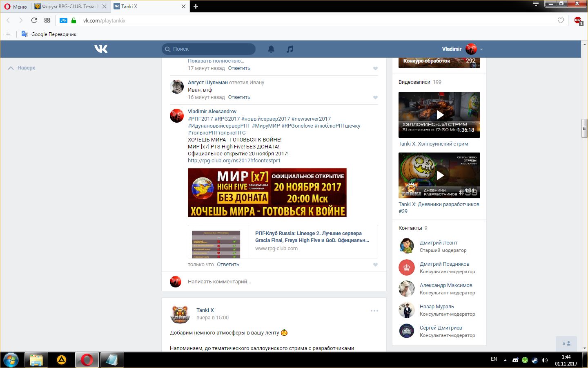
Task: Open Август Шульман profile link
Action: click(208, 82)
